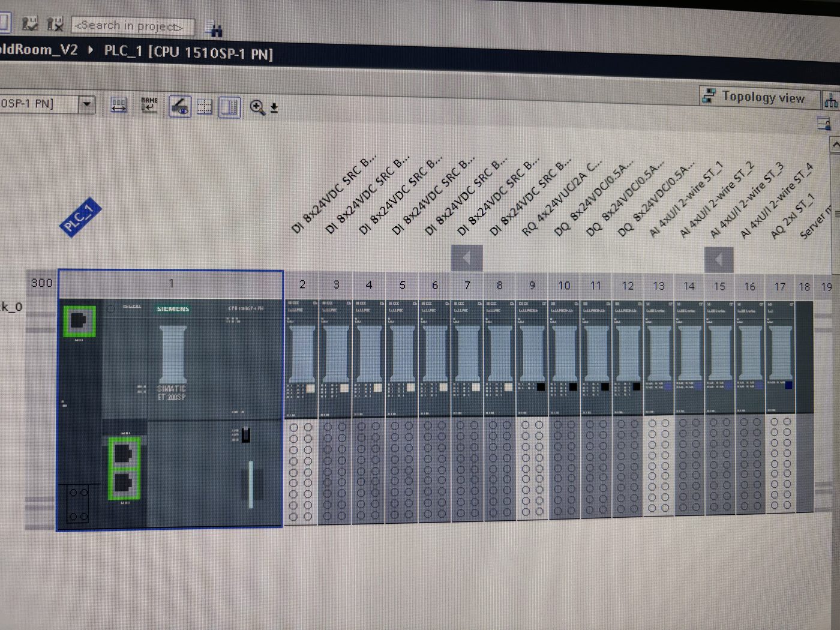Click the top green Ethernet port on the CPU
The image size is (840, 630).
80,321
